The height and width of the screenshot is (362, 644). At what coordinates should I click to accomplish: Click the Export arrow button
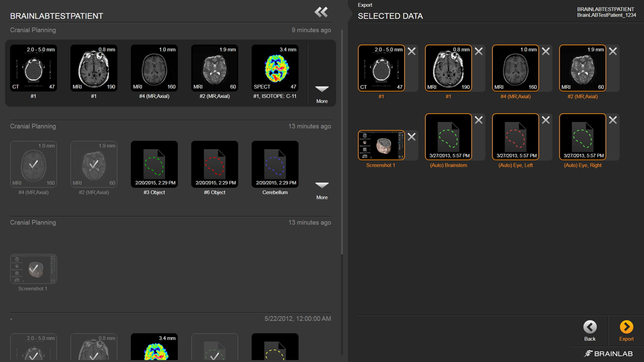pyautogui.click(x=626, y=327)
